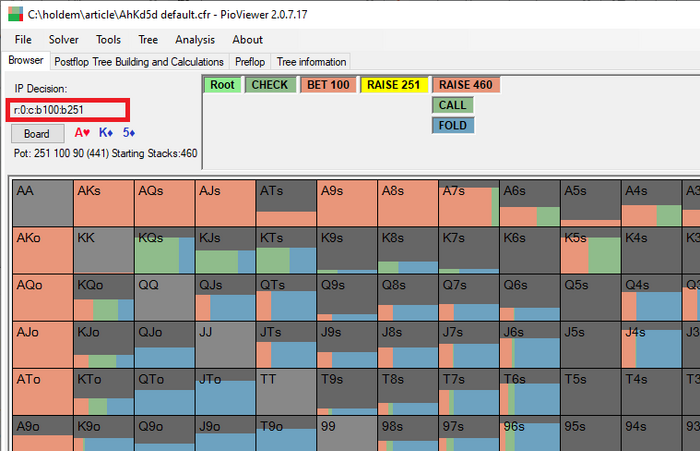Select the QJs hand cell
The image size is (700, 451).
coord(225,298)
